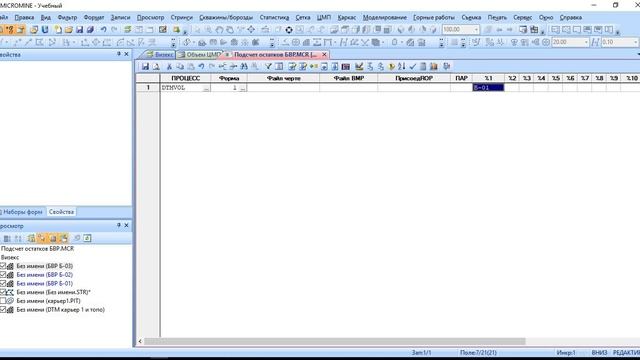Click the highlighted Б-01 cell in column %1
640x360 pixels.
tap(488, 87)
